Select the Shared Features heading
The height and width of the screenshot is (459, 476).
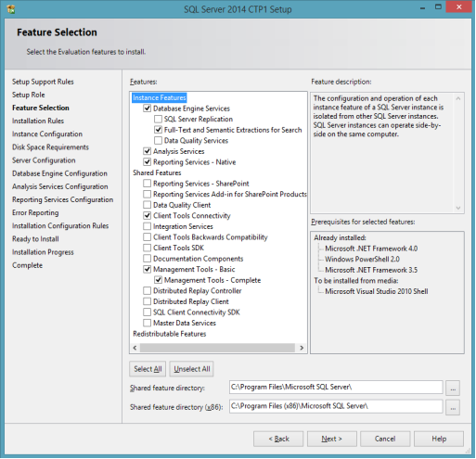coord(157,172)
